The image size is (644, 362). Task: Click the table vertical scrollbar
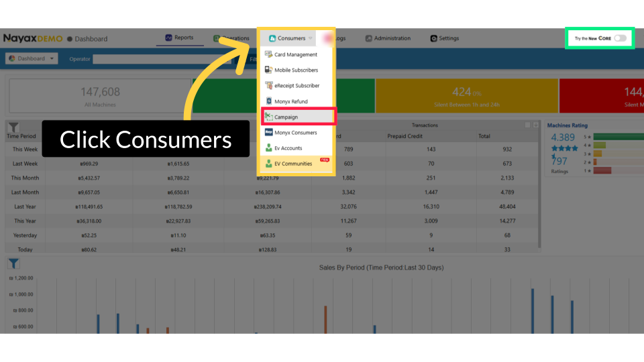[x=539, y=185]
